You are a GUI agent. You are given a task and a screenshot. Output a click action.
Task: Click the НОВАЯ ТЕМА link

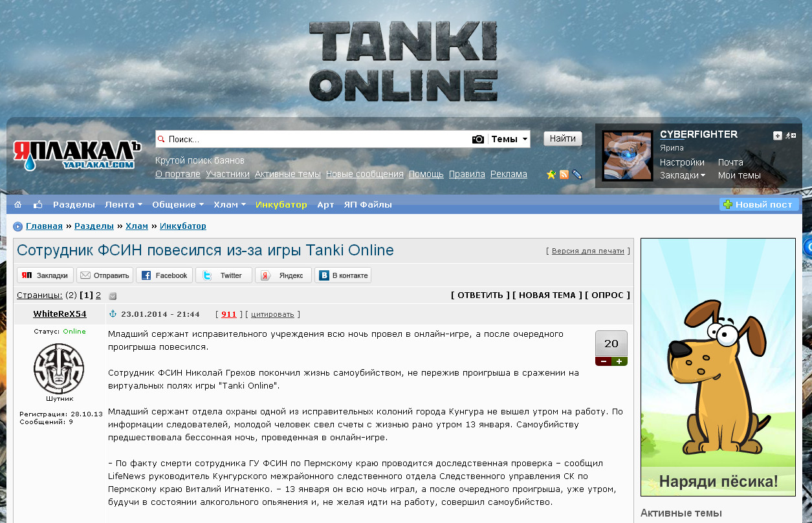pyautogui.click(x=547, y=295)
